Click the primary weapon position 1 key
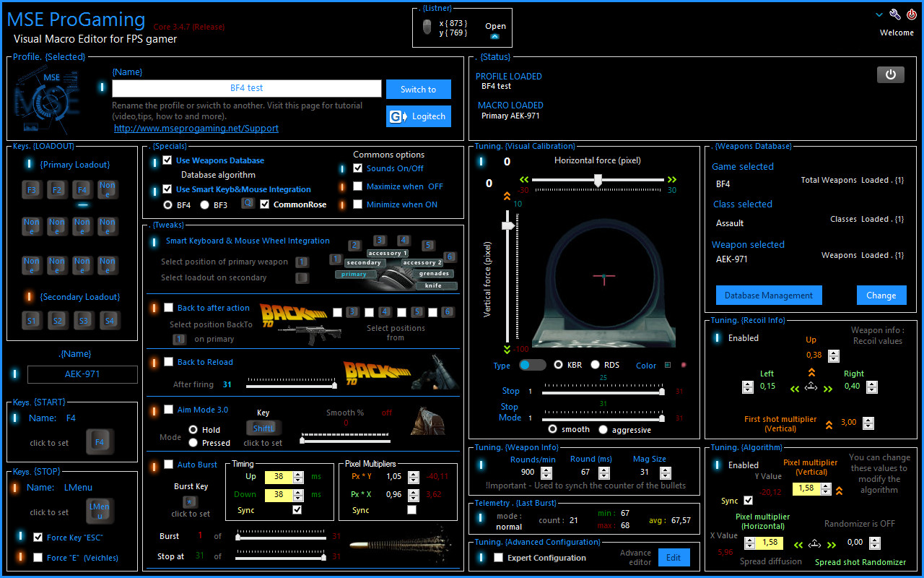The height and width of the screenshot is (578, 924). point(302,262)
